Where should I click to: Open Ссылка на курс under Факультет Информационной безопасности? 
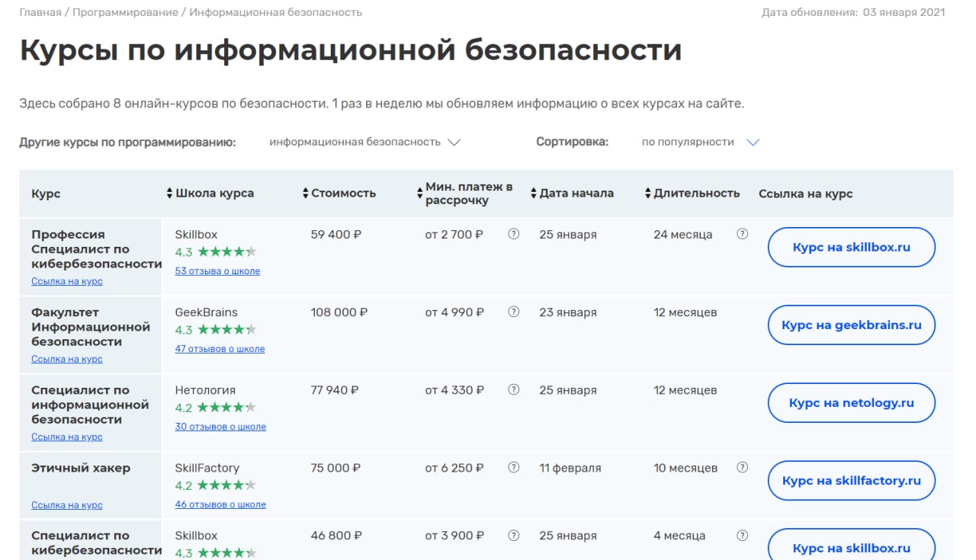67,359
